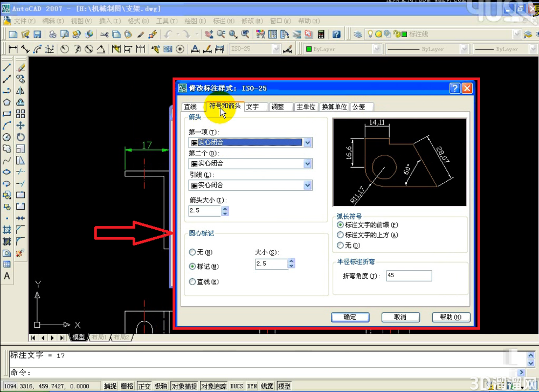Click the New file icon
The width and height of the screenshot is (539, 392).
13,34
